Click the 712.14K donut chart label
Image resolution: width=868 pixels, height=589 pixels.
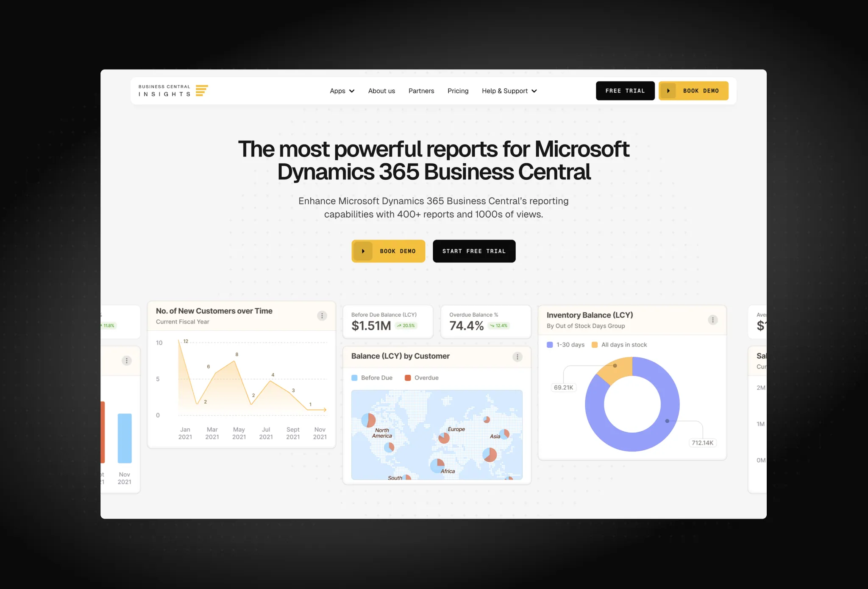(702, 443)
